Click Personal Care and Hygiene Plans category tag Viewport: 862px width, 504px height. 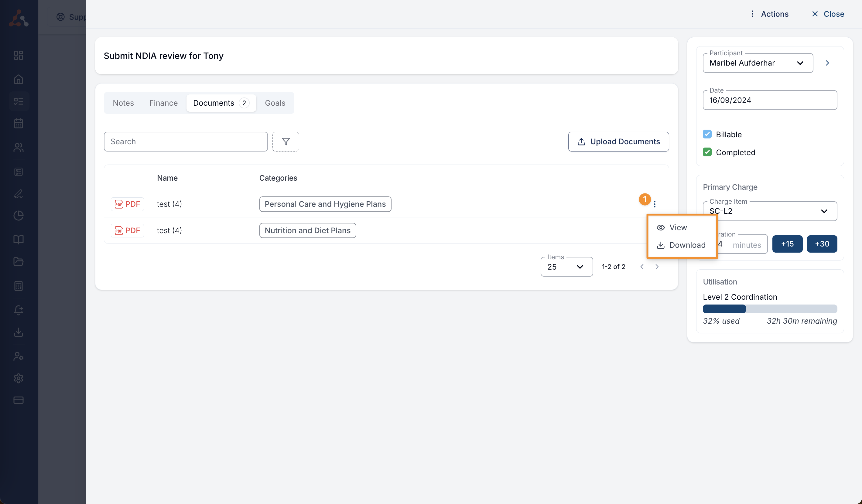click(x=325, y=204)
